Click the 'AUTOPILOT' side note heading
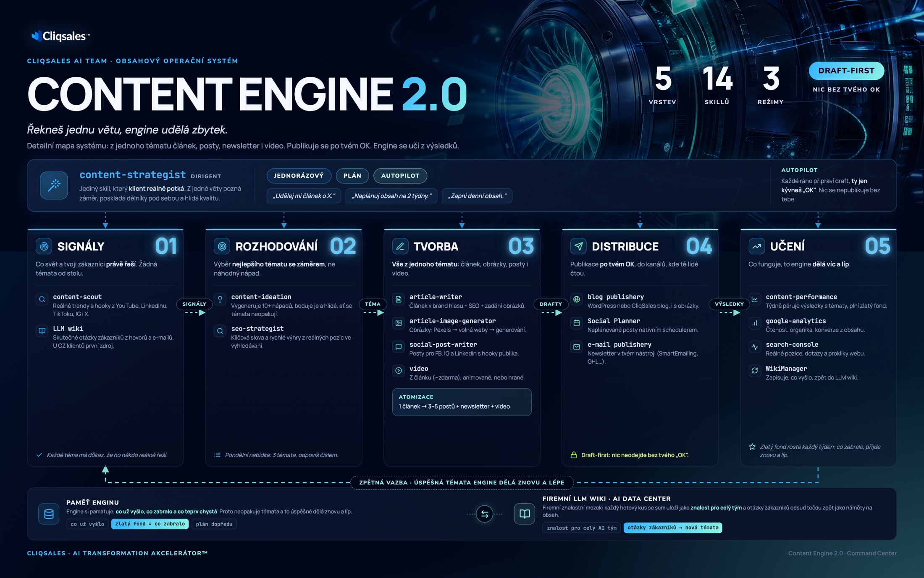The image size is (924, 578). pyautogui.click(x=799, y=170)
